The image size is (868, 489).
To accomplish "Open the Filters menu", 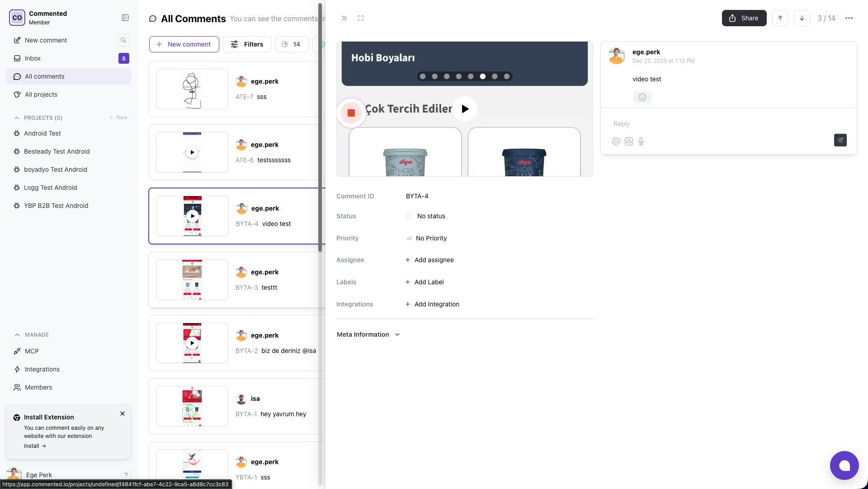I will tap(247, 44).
